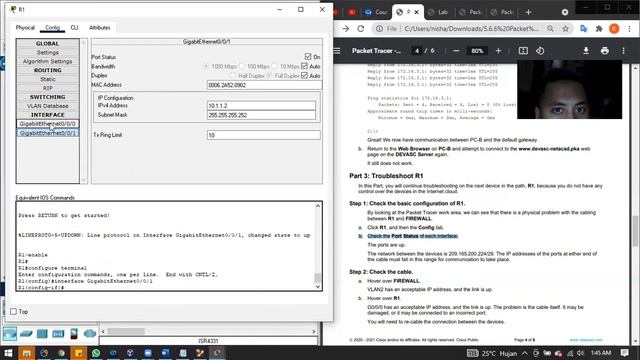
Task: Go forward in Chrome
Action: pyautogui.click(x=345, y=29)
